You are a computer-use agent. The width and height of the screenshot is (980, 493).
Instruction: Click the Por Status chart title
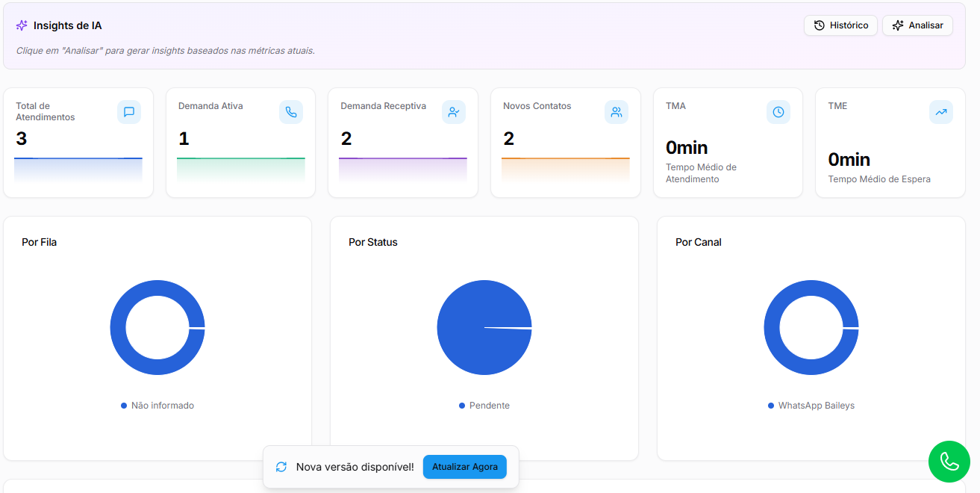(x=373, y=242)
